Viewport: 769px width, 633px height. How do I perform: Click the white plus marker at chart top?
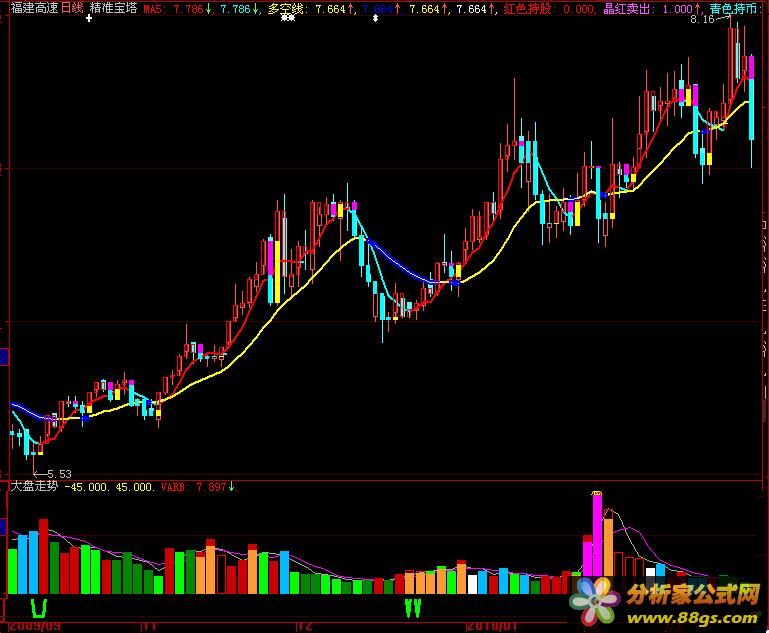click(x=89, y=18)
